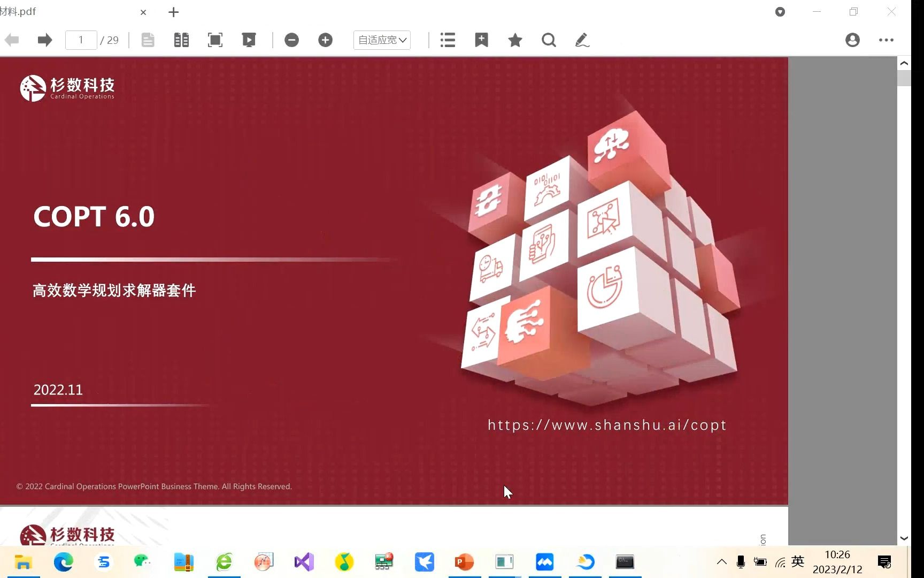
Task: Go to next page arrow
Action: coord(45,40)
